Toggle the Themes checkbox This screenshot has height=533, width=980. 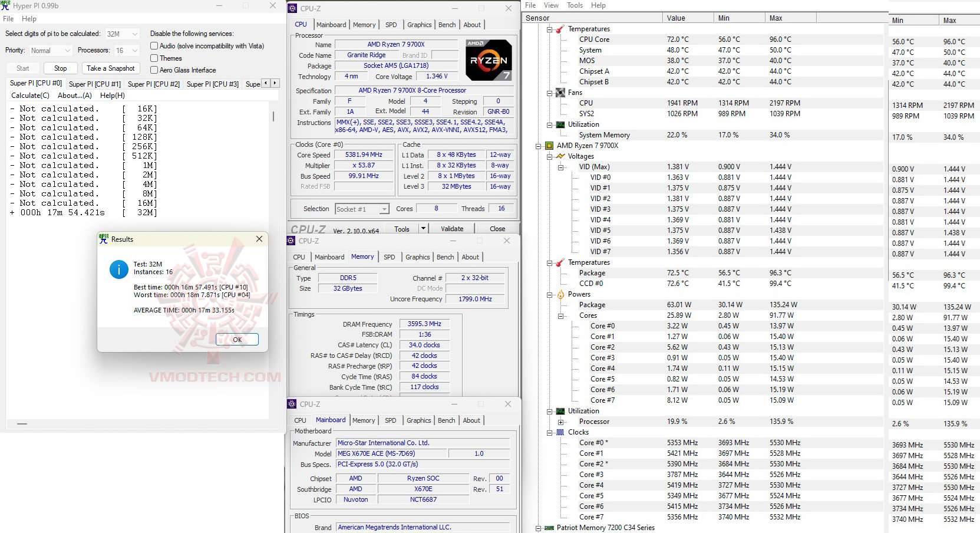[154, 58]
